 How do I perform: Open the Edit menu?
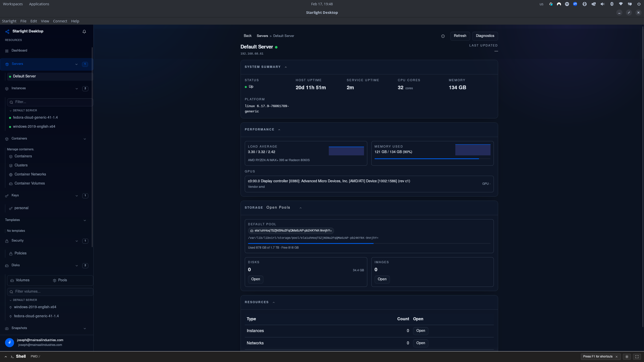click(x=34, y=21)
